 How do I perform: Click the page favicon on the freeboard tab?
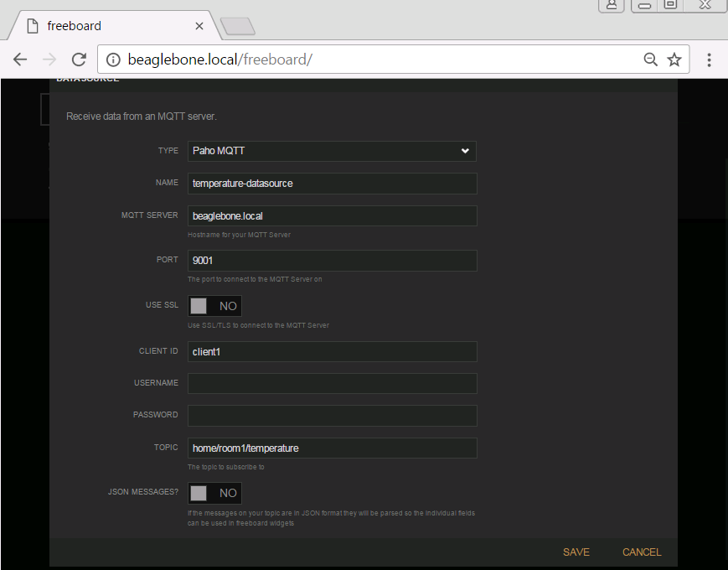[31, 25]
